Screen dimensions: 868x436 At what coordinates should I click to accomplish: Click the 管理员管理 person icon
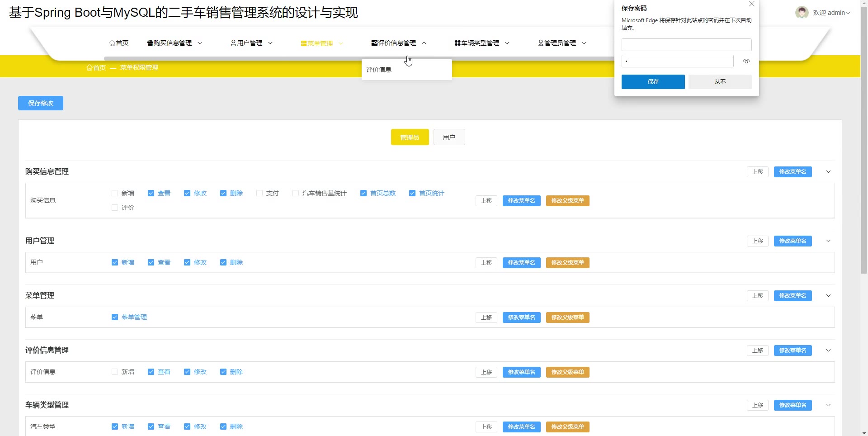click(541, 43)
